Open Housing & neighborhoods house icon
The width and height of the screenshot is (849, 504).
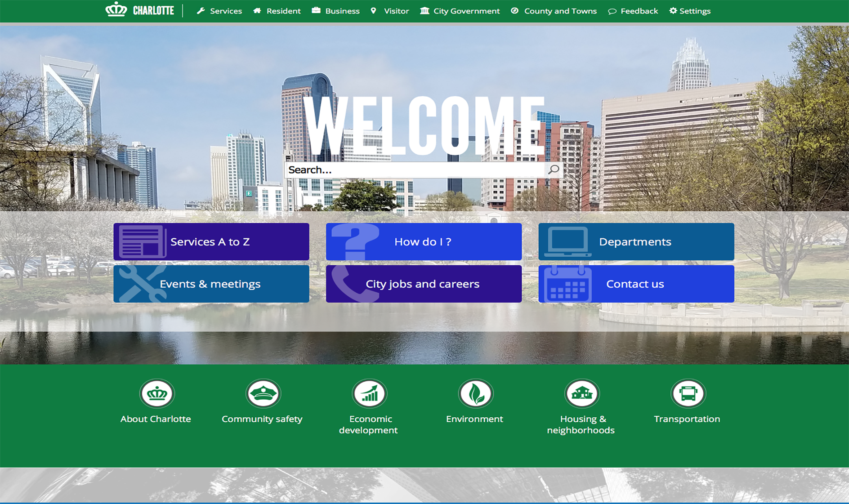(x=581, y=394)
